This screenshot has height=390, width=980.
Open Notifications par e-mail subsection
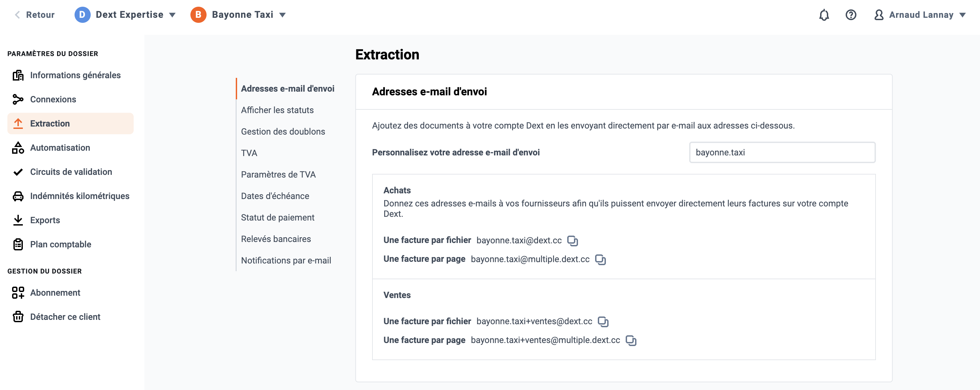[286, 260]
